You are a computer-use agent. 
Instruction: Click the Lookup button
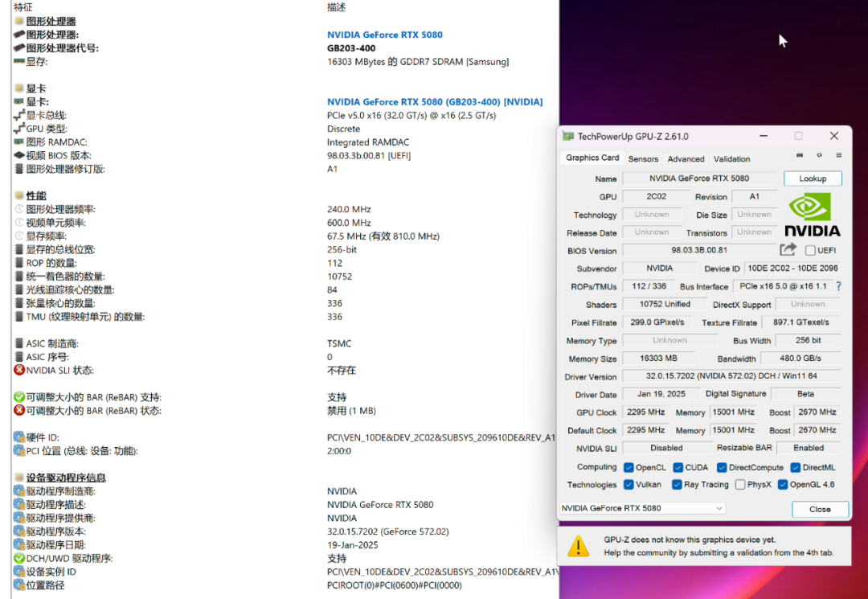[x=813, y=178]
